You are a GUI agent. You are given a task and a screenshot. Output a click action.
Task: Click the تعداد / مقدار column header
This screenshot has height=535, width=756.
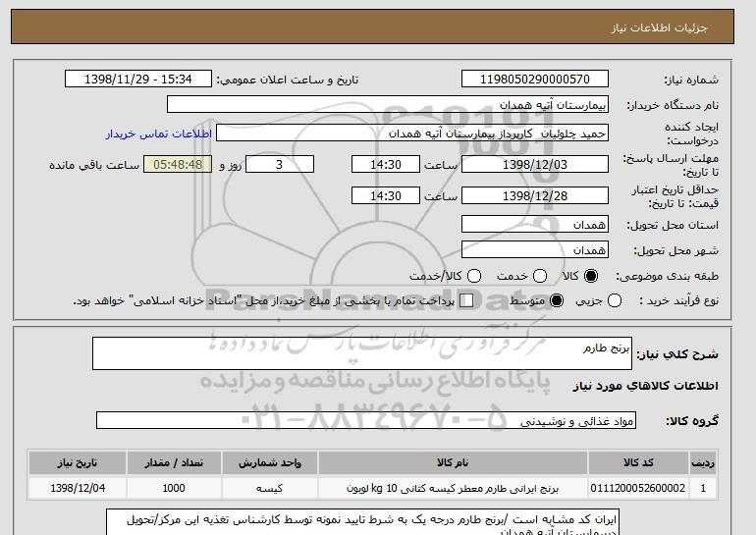174,462
